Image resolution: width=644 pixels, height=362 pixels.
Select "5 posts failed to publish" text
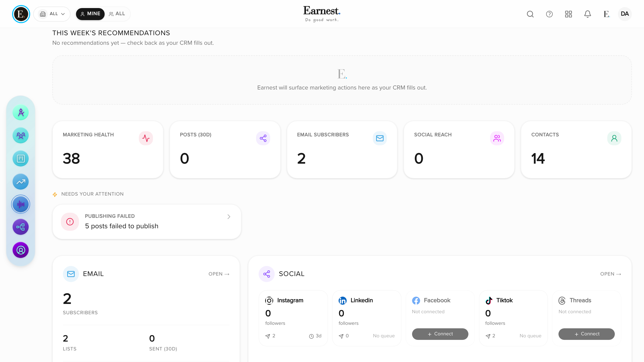pyautogui.click(x=122, y=226)
